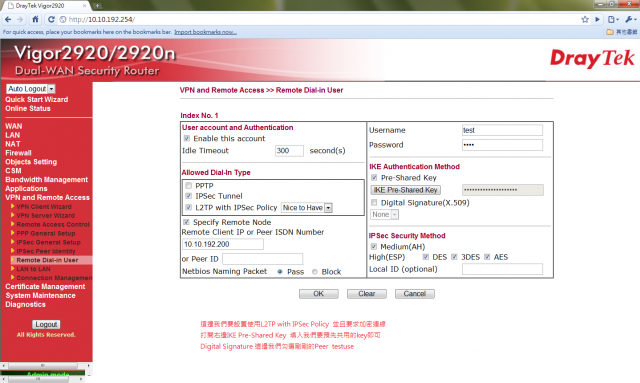Bookmark this page with the star icon
This screenshot has width=640, height=383.
tap(585, 19)
